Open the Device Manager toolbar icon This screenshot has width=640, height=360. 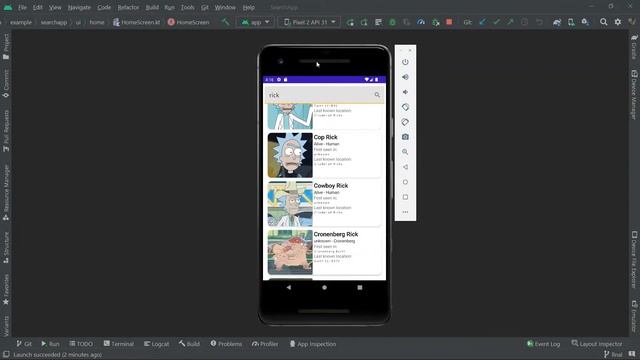click(x=571, y=22)
